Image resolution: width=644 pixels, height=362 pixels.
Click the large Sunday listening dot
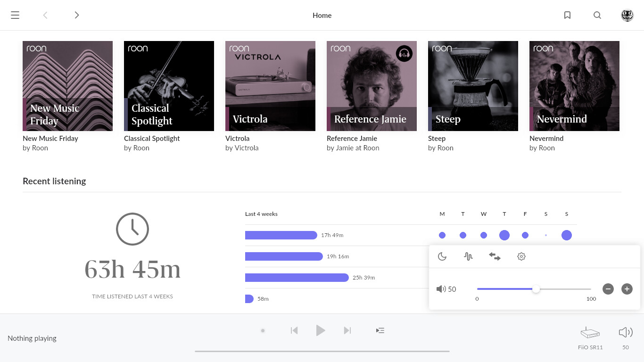pyautogui.click(x=567, y=235)
